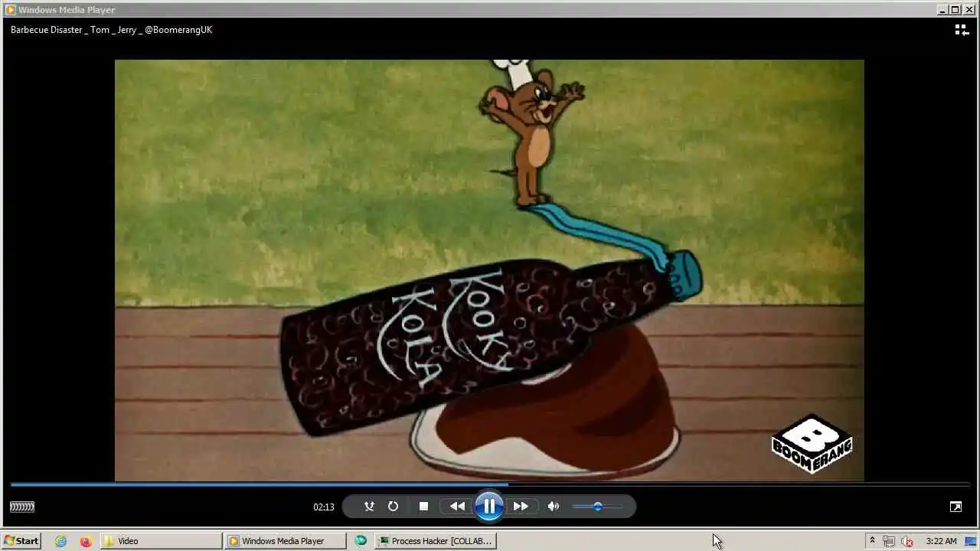980x551 pixels.
Task: View full screen using corner icon
Action: tap(955, 507)
